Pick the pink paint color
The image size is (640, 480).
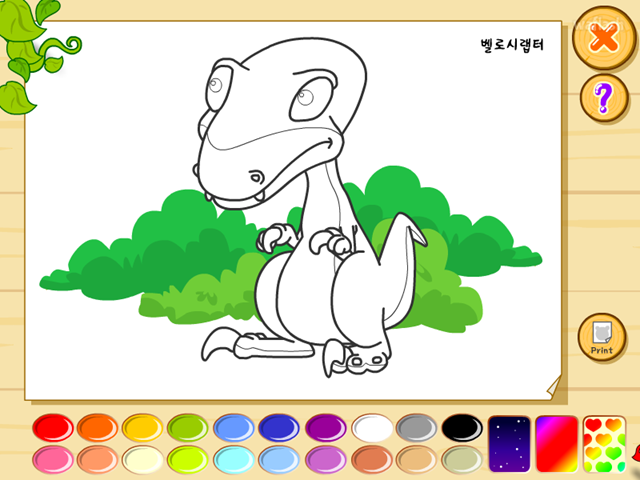53,460
